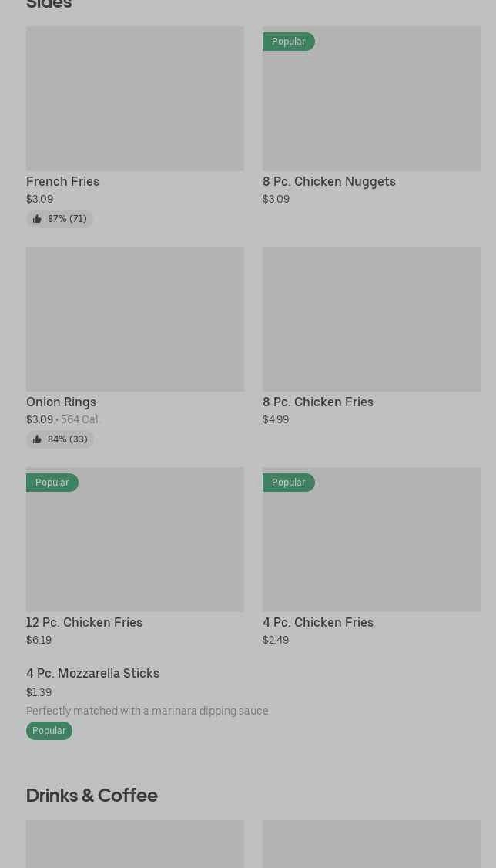
Task: Click thumbs-up icon on French Fries rating
Action: 37,219
